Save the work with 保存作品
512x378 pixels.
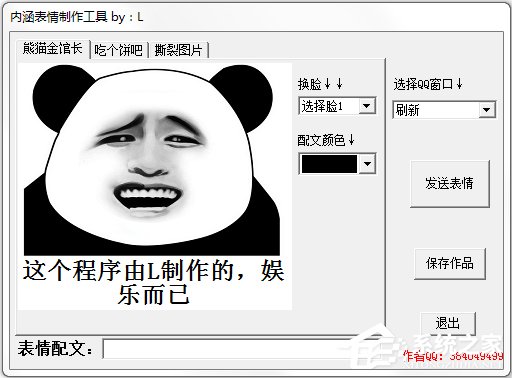(x=450, y=263)
